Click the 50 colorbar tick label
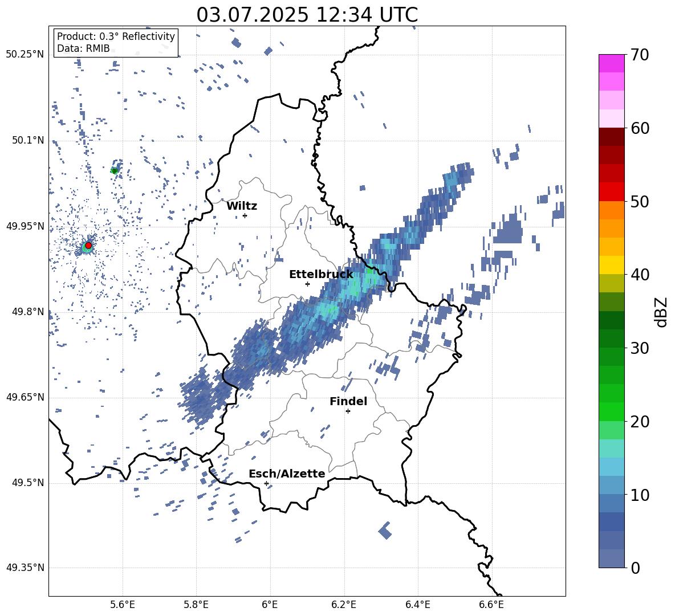The width and height of the screenshot is (675, 616). click(640, 202)
